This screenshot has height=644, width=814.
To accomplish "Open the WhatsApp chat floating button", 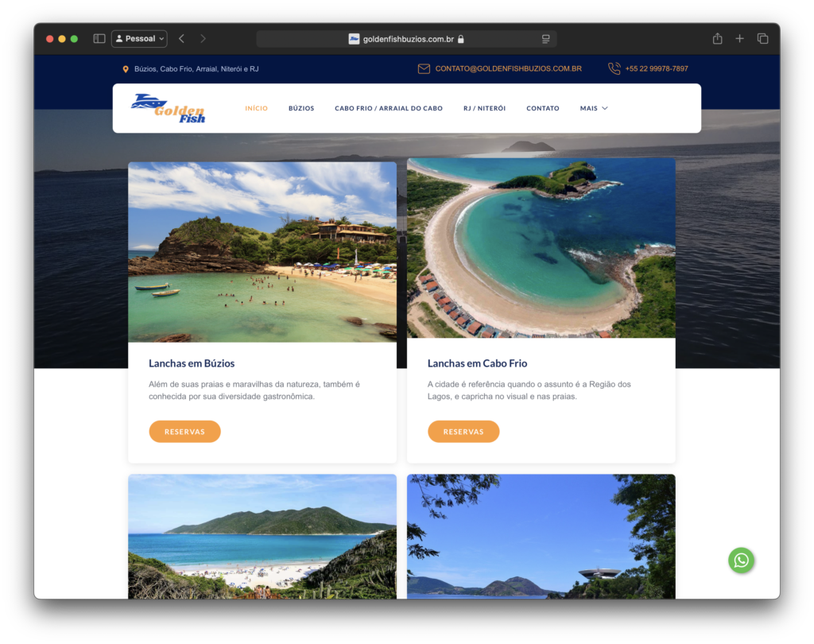I will 742,561.
